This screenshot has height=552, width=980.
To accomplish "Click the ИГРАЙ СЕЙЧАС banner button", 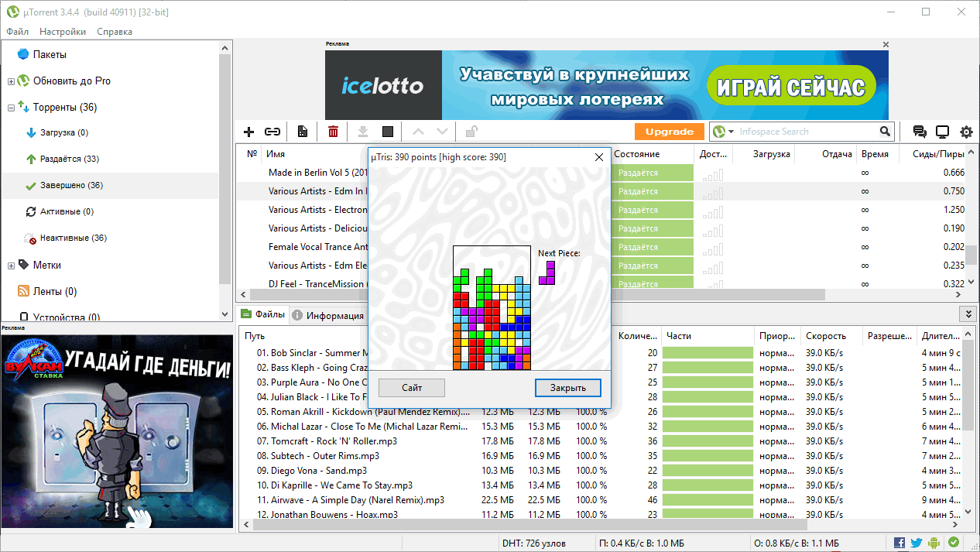I will pos(790,86).
